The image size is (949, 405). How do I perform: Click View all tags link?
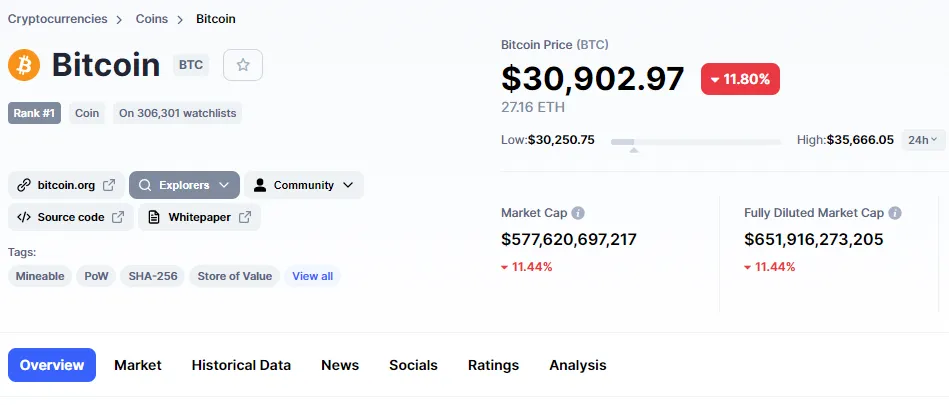click(x=312, y=276)
